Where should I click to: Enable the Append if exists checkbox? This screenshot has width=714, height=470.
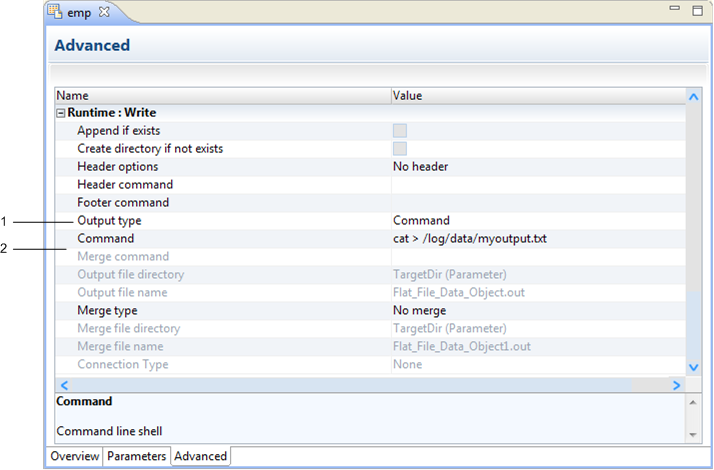pos(400,131)
